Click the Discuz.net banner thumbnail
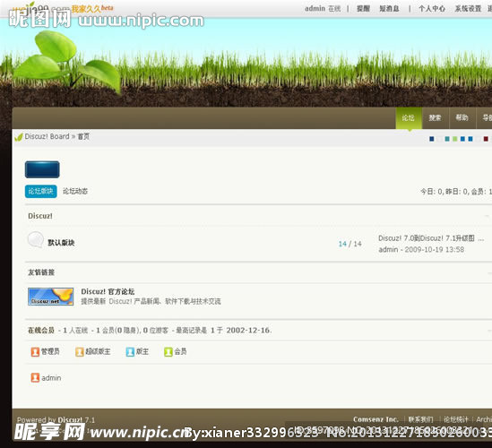This screenshot has width=492, height=448. coord(50,297)
